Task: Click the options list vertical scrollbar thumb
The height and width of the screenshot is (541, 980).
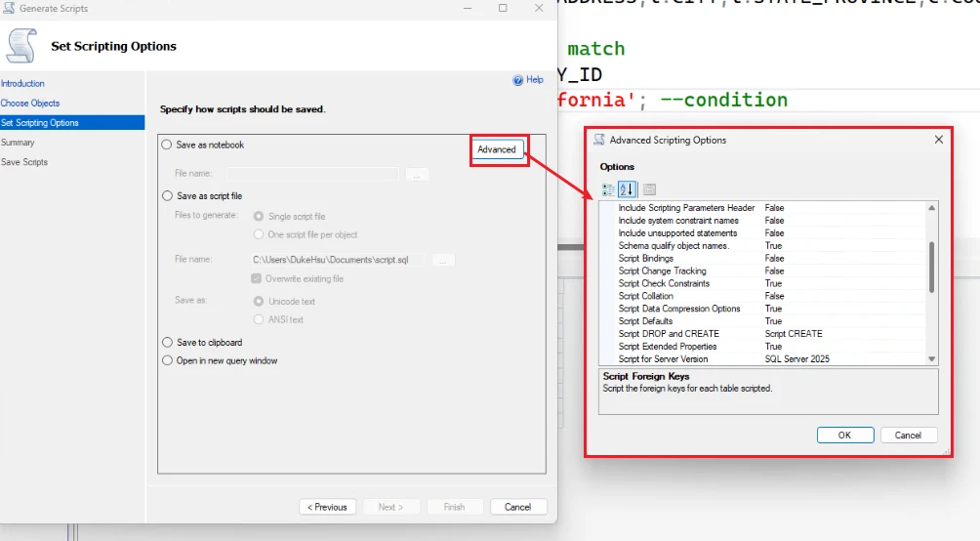Action: click(x=931, y=266)
